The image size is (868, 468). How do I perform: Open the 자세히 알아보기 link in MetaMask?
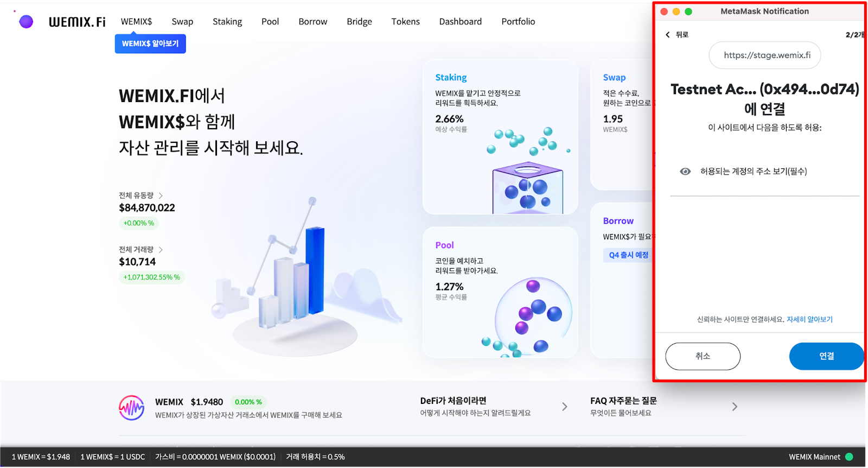click(809, 320)
